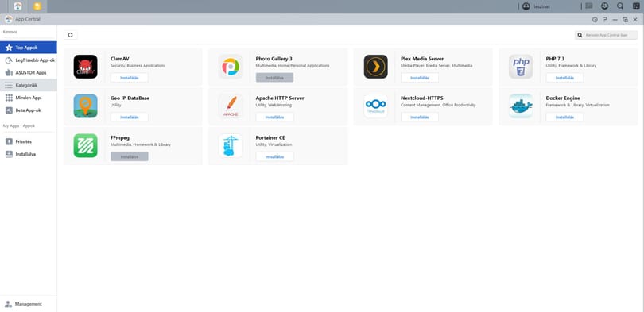Open the PHP 7.3 app icon
This screenshot has width=644, height=312.
coord(521,67)
